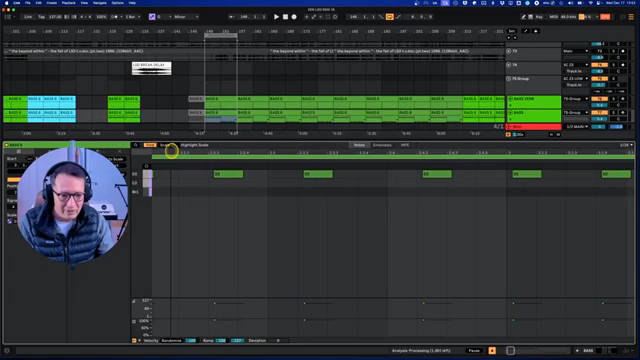Fold the BASS VERB track
The height and width of the screenshot is (360, 640).
510,99
